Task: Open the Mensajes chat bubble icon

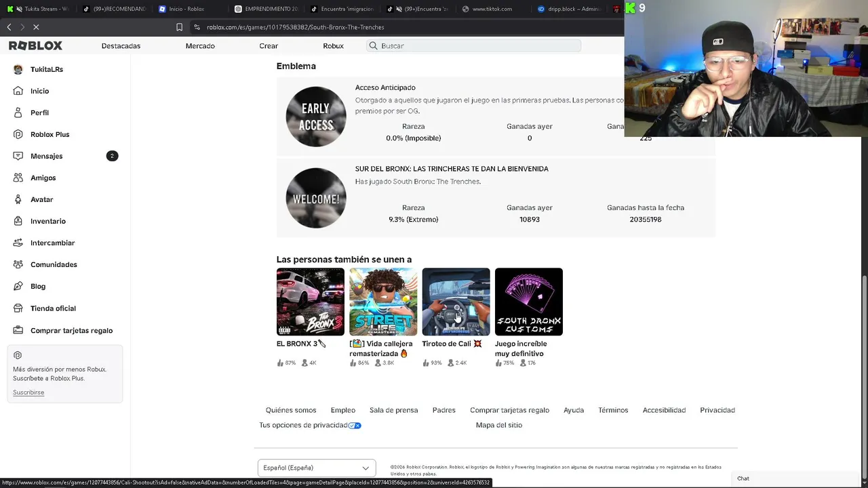Action: coord(18,156)
